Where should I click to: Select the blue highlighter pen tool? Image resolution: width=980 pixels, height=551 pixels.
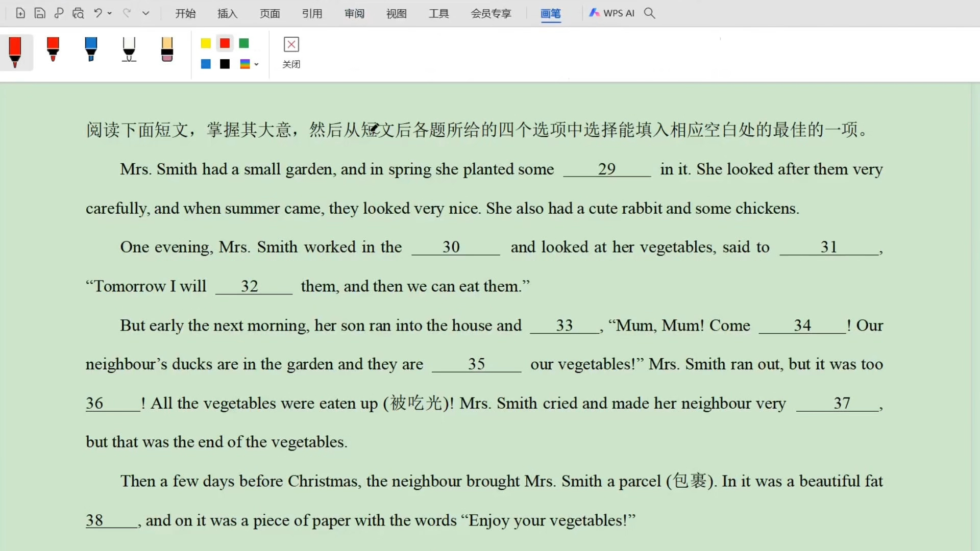pyautogui.click(x=91, y=49)
